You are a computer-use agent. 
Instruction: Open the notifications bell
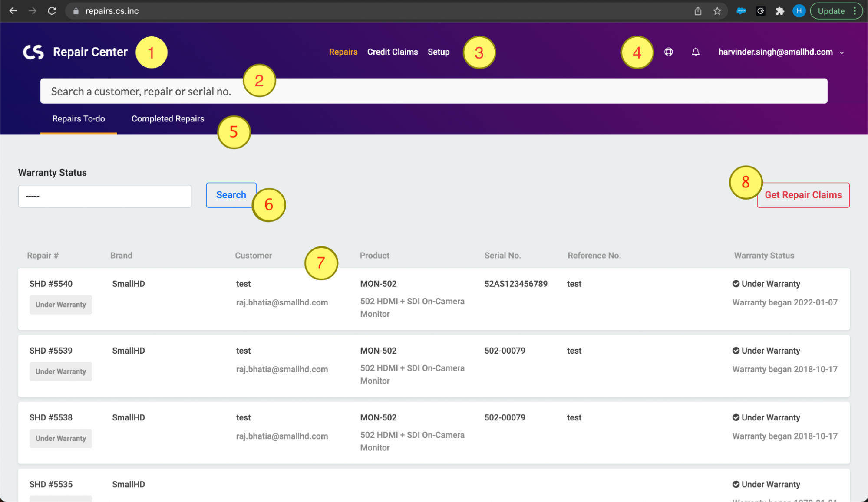(695, 52)
